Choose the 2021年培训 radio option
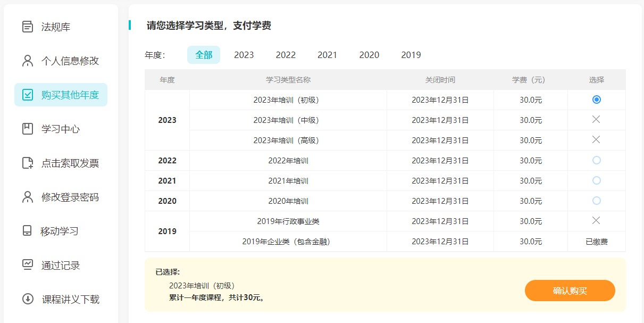This screenshot has height=323, width=644. point(597,180)
